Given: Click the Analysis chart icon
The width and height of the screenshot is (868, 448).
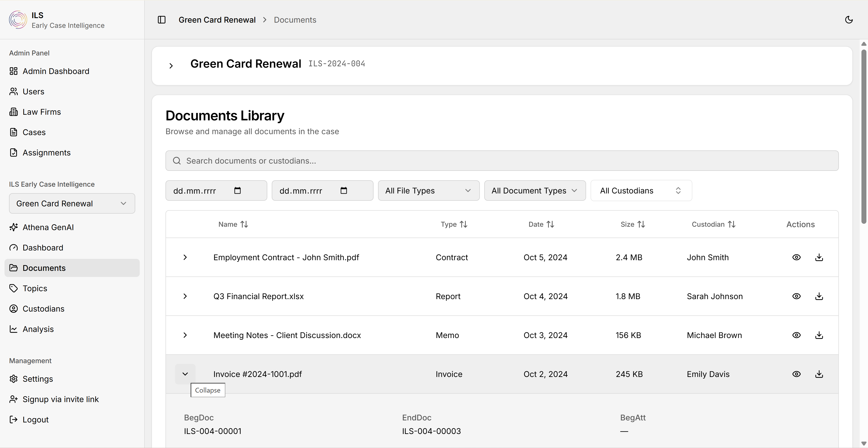Looking at the screenshot, I should (x=14, y=329).
